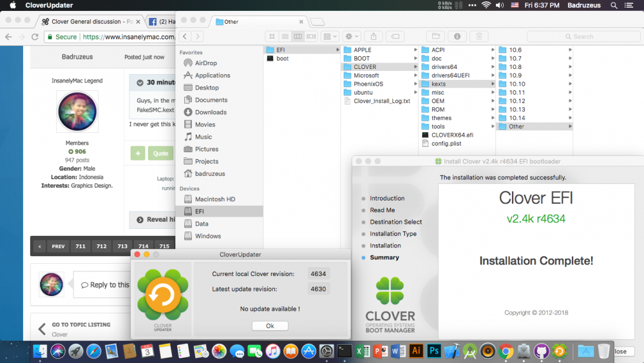Screen dimensions: 644x363
Task: Click the green plus multiquote button
Action: pyautogui.click(x=138, y=153)
